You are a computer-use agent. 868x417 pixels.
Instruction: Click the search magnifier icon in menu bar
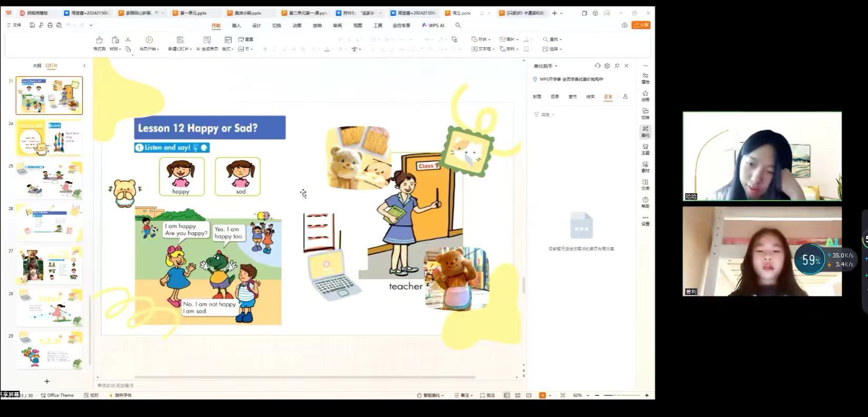(x=458, y=25)
